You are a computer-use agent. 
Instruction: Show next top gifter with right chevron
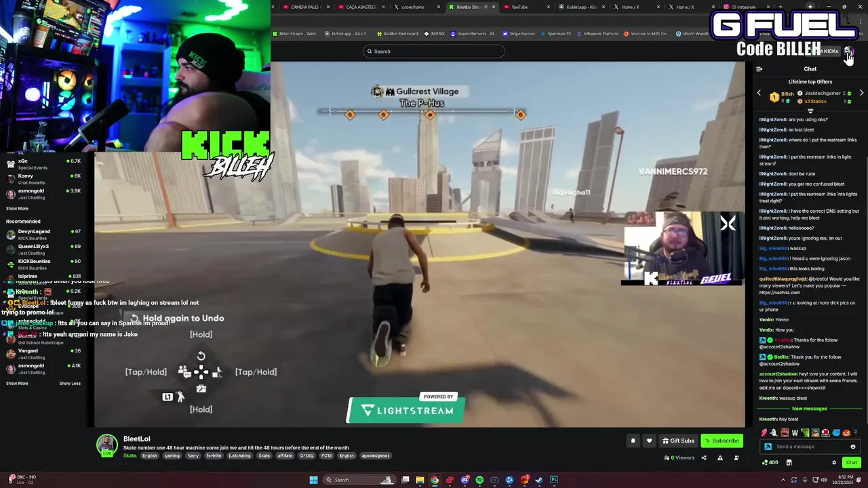(x=862, y=93)
